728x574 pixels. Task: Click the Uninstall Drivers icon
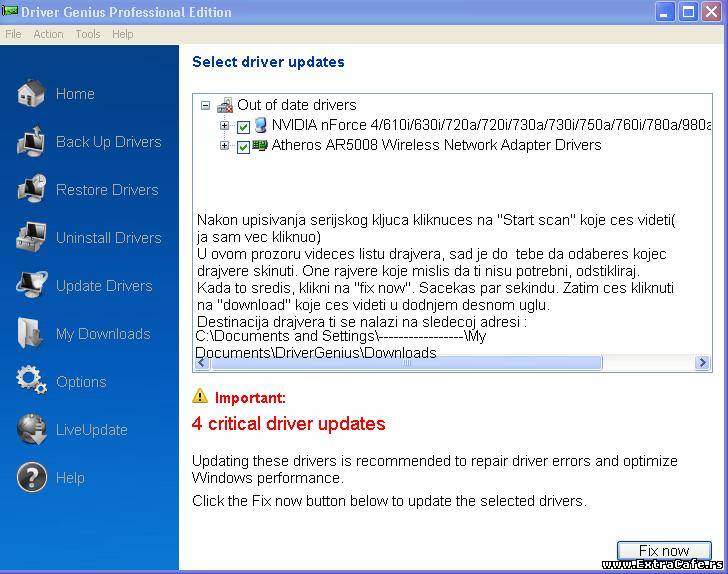(x=31, y=238)
